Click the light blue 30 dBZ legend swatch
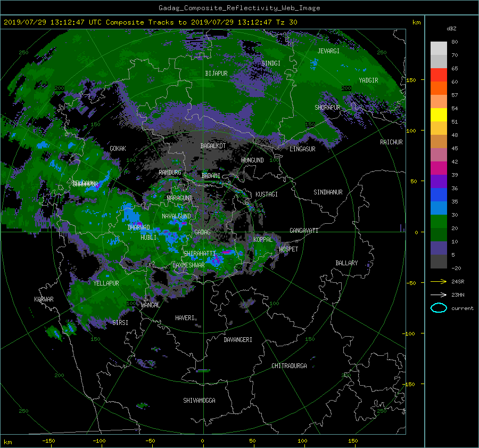This screenshot has width=479, height=448. [x=439, y=208]
